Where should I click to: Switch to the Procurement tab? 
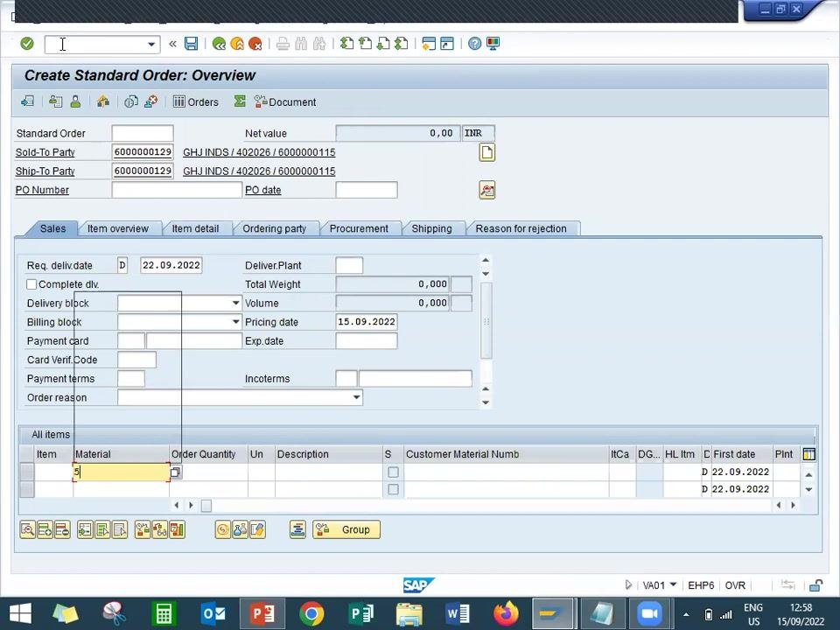[359, 228]
